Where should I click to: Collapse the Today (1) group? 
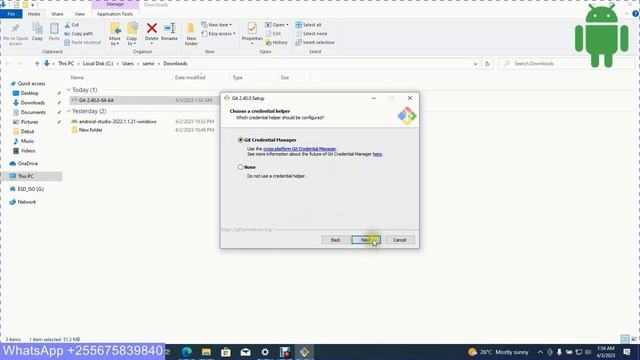pos(69,90)
